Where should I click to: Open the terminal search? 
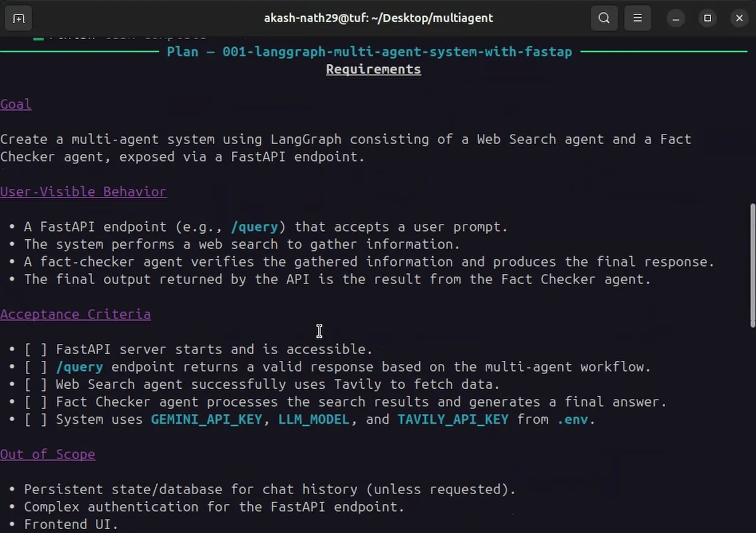(604, 18)
